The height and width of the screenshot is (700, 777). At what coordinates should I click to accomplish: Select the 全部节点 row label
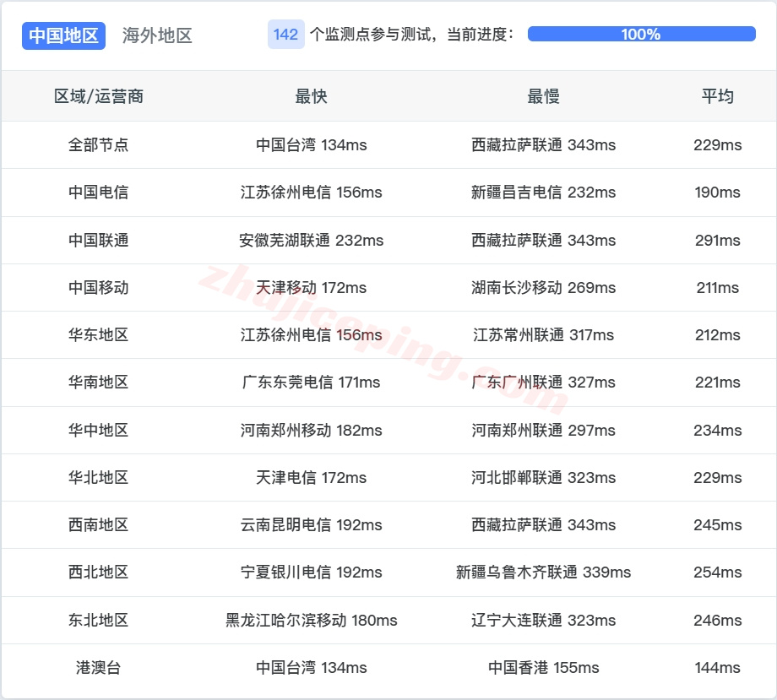coord(99,144)
